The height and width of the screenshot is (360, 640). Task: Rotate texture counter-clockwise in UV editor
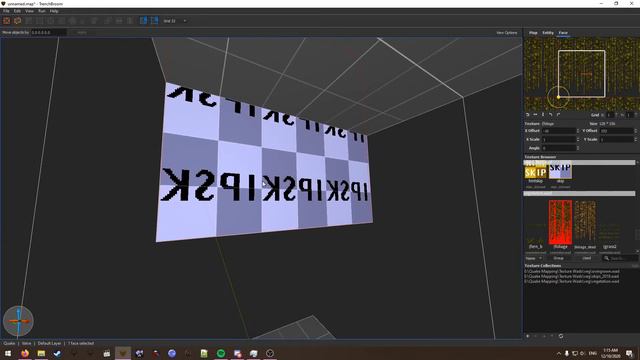(551, 115)
